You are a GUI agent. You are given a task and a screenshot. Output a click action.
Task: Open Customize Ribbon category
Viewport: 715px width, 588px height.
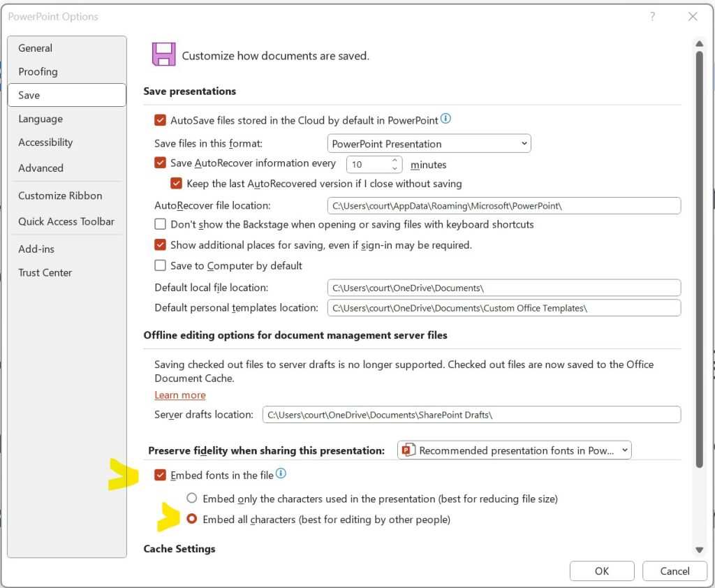[x=66, y=196]
